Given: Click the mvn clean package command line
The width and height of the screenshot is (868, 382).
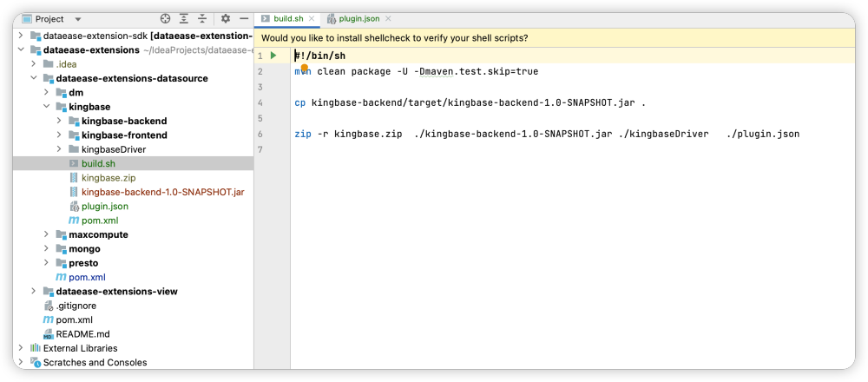Looking at the screenshot, I should 417,71.
